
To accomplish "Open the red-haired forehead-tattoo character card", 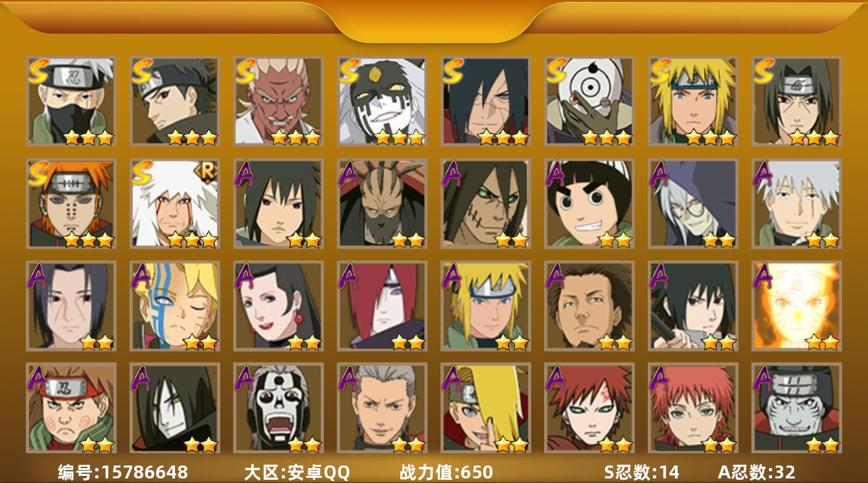I will [x=589, y=408].
